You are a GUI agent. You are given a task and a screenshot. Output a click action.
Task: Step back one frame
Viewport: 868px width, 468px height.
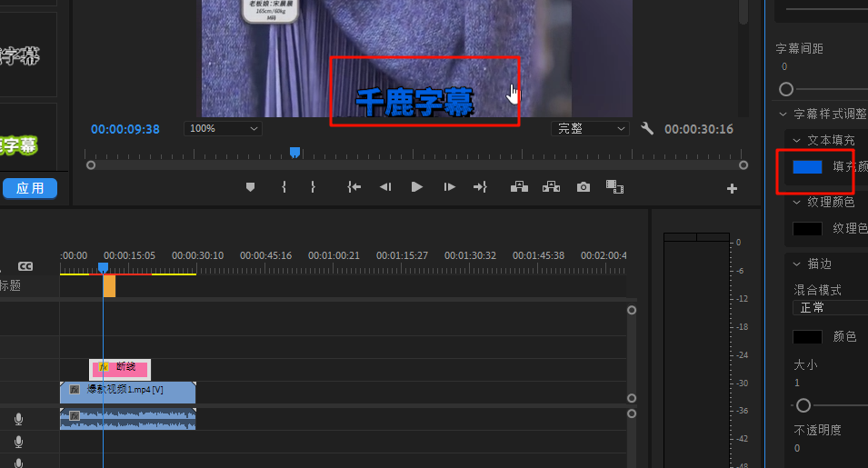pyautogui.click(x=385, y=187)
